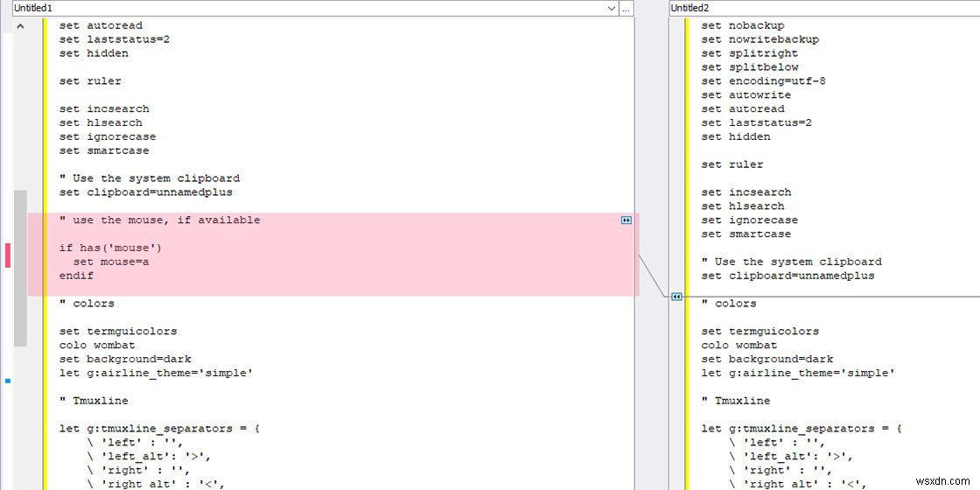Click 'set laststatus=2' in the right pane

coord(756,122)
